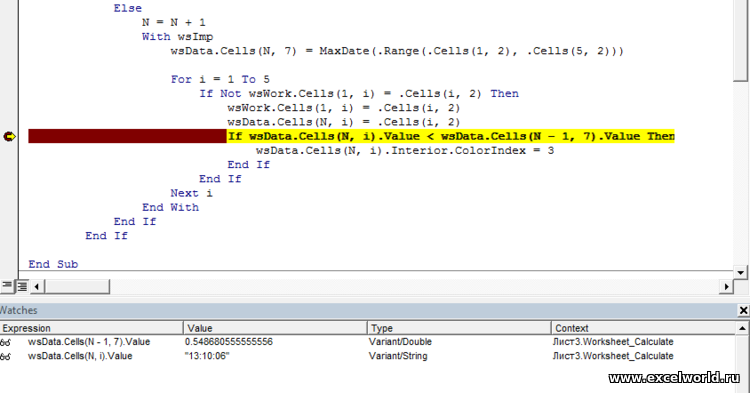Click the highlighted yellow If statement line
Image resolution: width=750 pixels, height=393 pixels.
[x=451, y=136]
